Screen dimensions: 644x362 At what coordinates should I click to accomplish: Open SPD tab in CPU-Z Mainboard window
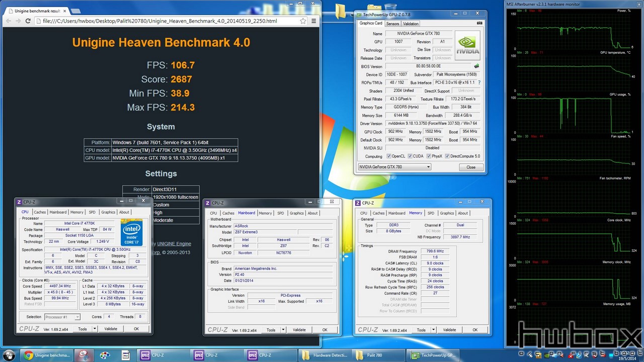pyautogui.click(x=281, y=213)
